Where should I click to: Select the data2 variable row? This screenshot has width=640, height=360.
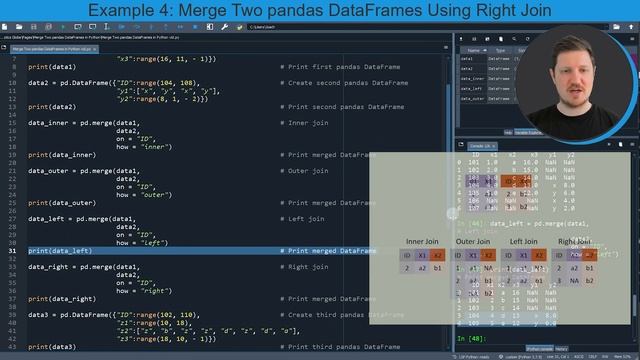tap(488, 69)
